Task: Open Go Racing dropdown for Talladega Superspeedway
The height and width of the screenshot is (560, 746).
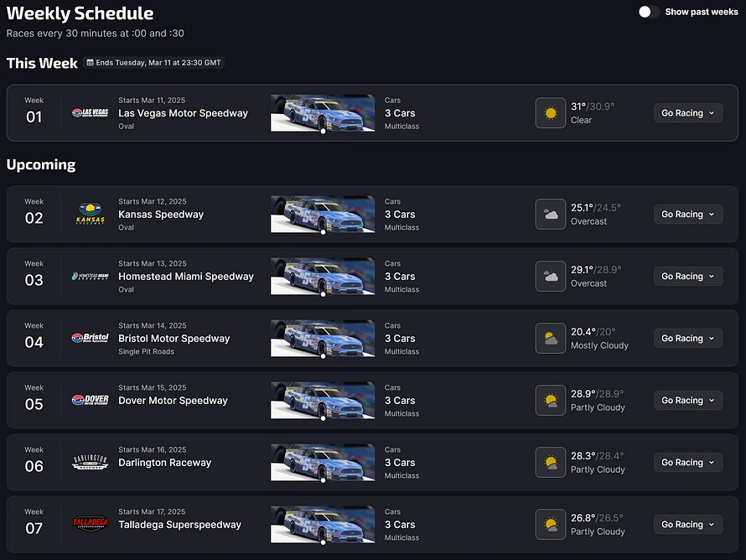Action: tap(687, 525)
